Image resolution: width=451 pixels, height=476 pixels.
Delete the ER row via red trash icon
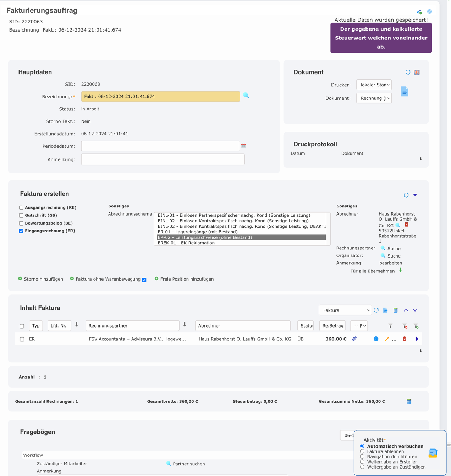tap(405, 339)
